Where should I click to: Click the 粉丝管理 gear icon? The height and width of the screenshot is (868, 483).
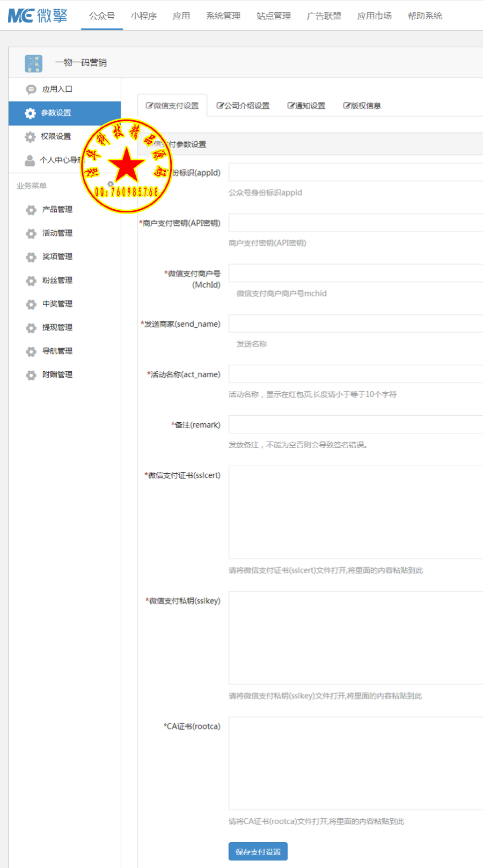pyautogui.click(x=31, y=281)
